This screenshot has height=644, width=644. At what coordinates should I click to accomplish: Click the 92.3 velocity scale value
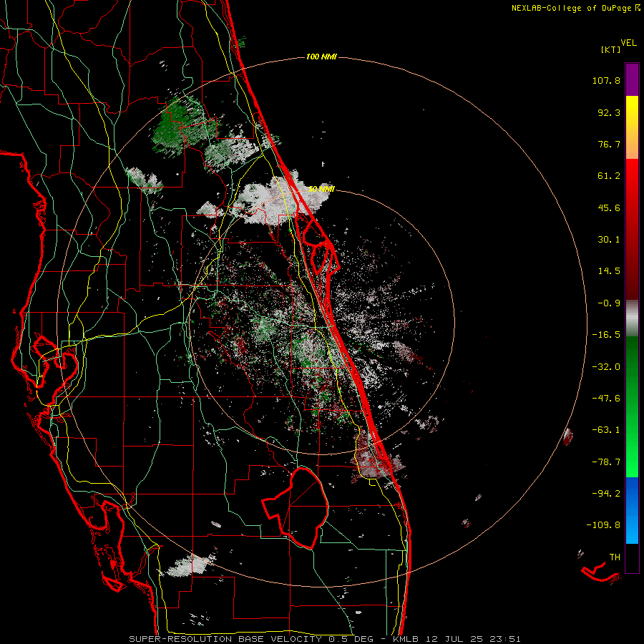pos(609,112)
